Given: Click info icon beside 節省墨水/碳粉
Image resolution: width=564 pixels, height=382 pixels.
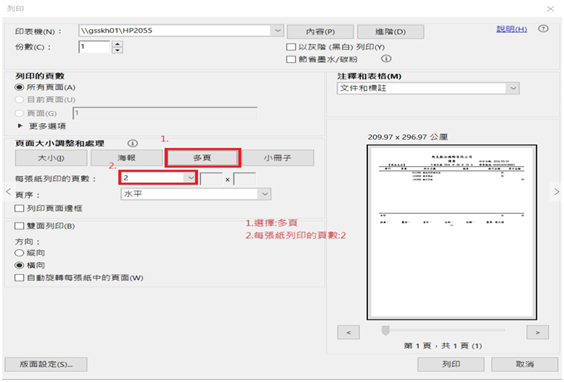Looking at the screenshot, I should tap(386, 58).
